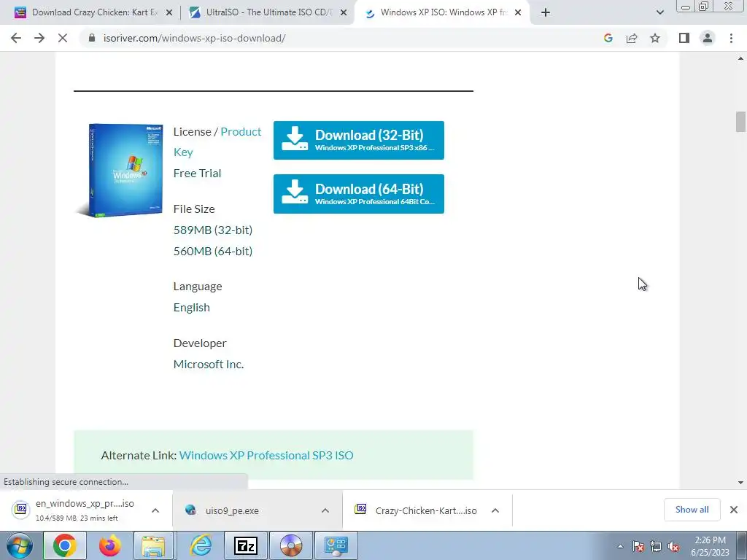Open the browser side panel
Image resolution: width=747 pixels, height=560 pixels.
684,38
